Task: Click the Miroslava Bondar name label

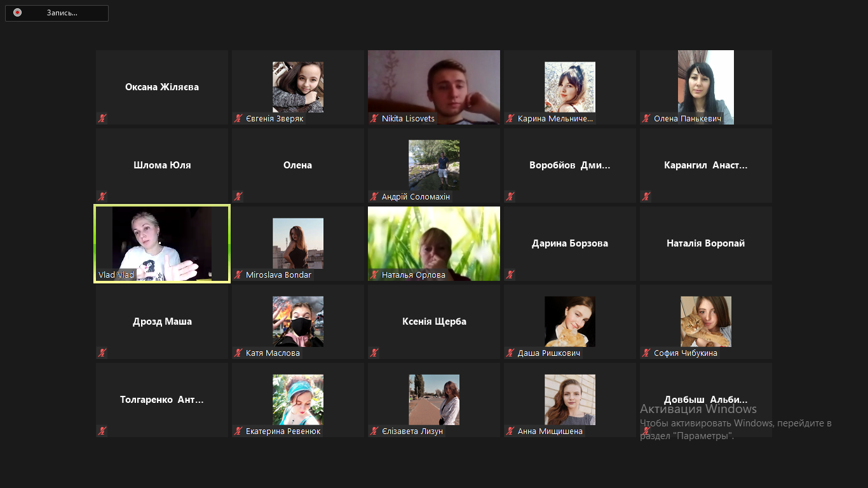Action: 279,275
